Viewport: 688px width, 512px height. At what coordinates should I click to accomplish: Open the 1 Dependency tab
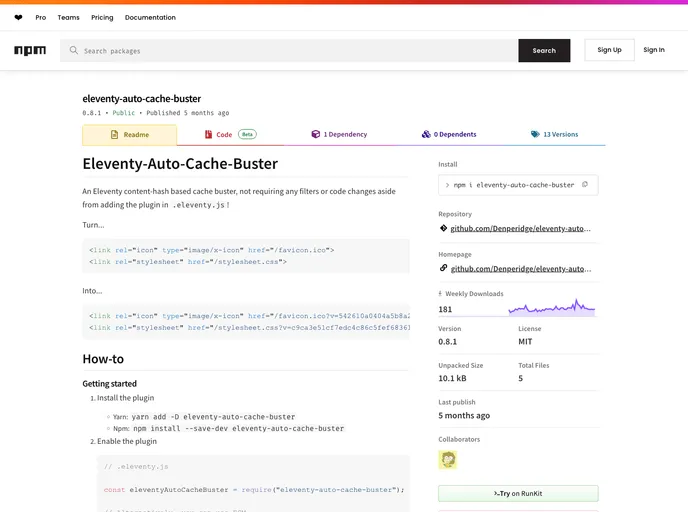click(x=339, y=134)
